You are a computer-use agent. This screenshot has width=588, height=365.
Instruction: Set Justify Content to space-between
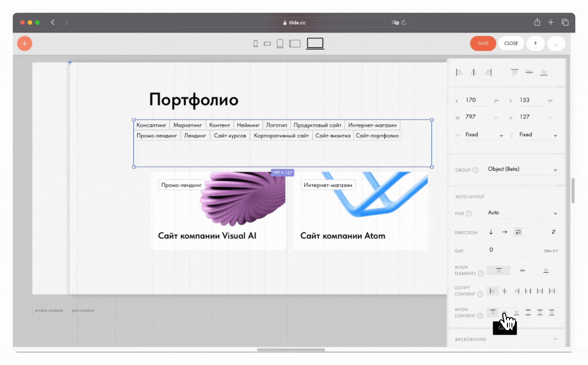click(528, 291)
